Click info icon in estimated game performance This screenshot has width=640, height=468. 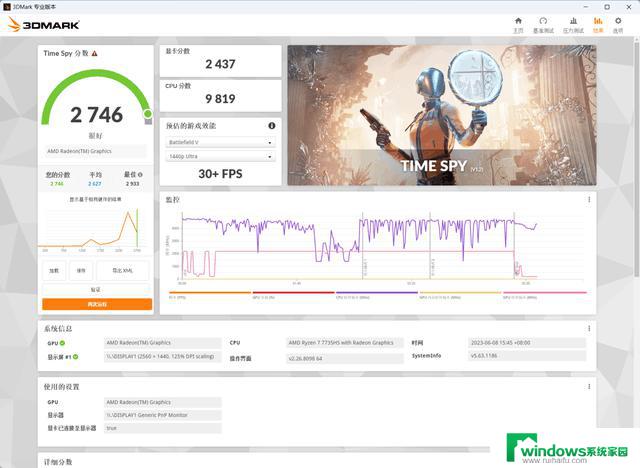pos(272,126)
